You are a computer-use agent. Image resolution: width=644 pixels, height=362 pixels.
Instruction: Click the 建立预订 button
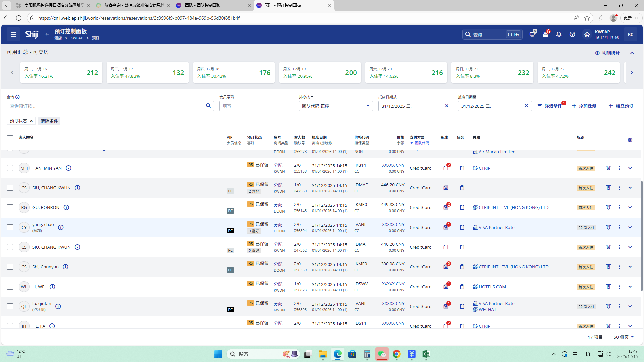pyautogui.click(x=621, y=106)
